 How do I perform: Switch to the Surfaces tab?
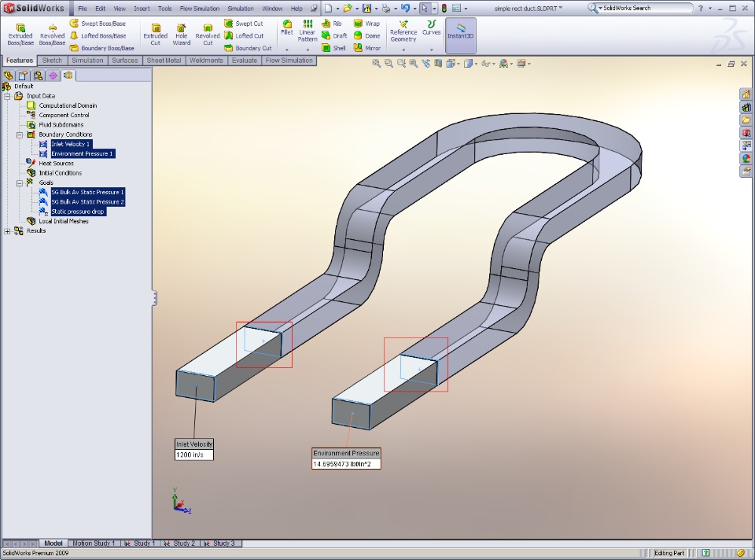[125, 61]
